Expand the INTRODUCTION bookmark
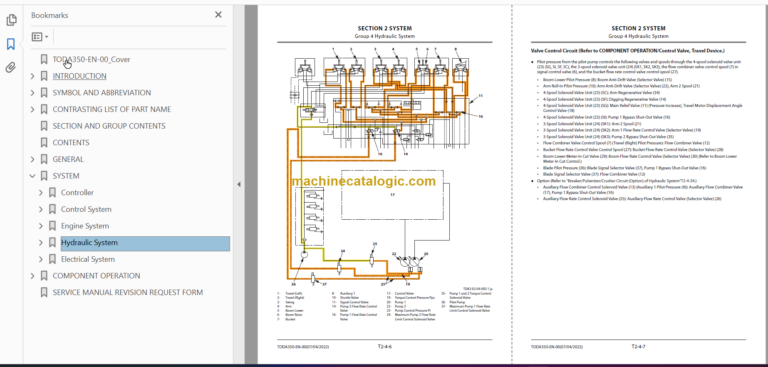The image size is (768, 367). pos(33,76)
